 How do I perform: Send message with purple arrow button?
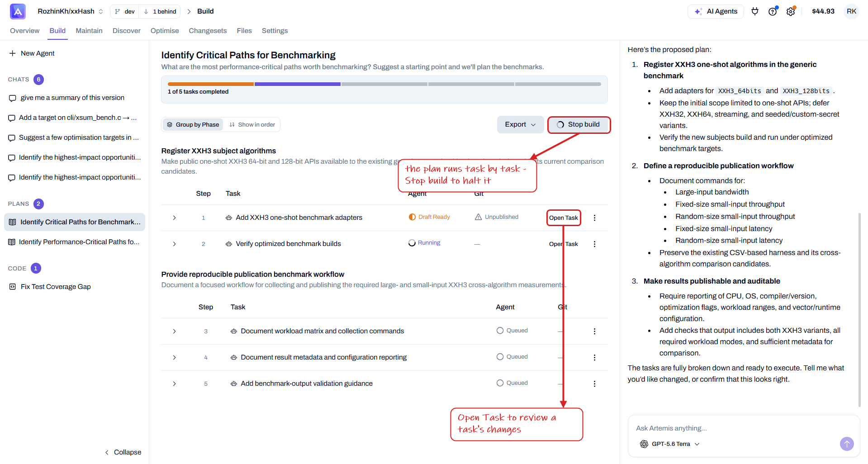pyautogui.click(x=847, y=444)
